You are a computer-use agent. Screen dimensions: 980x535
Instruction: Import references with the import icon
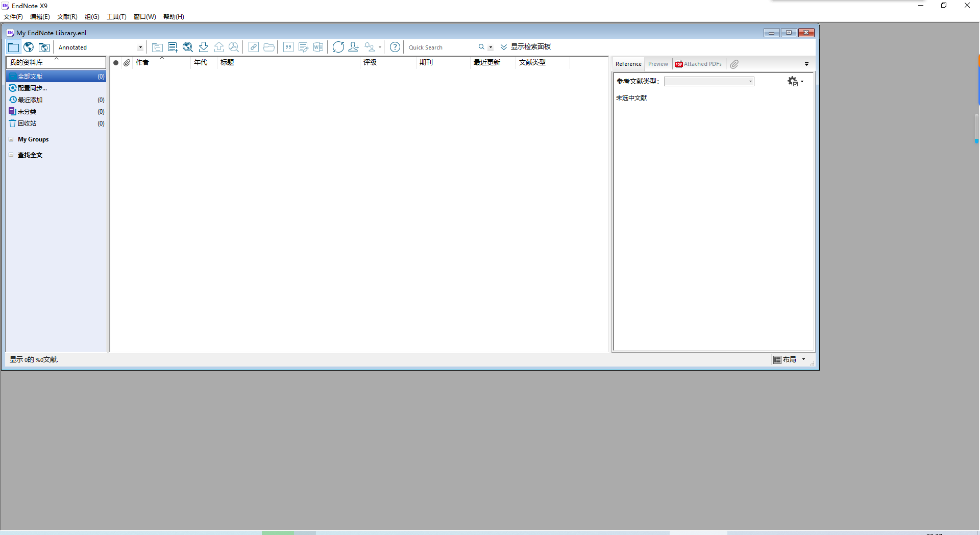(x=203, y=47)
